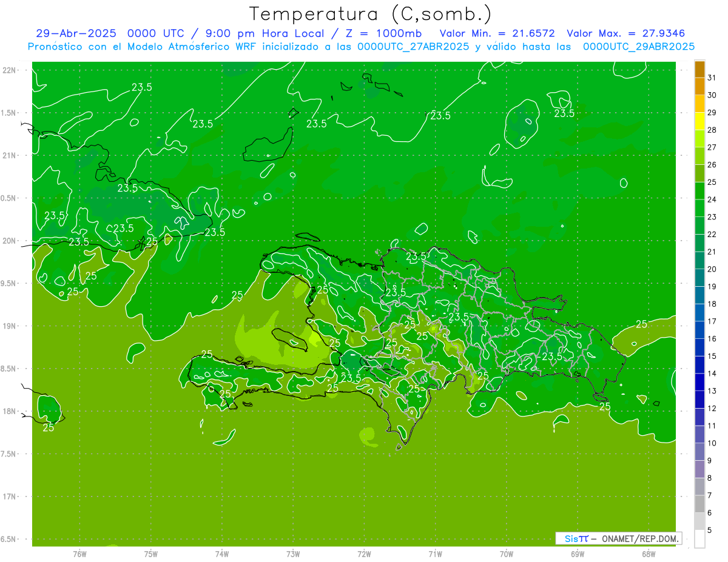The height and width of the screenshot is (562, 728).
Task: Click the purple legend swatch between 9 and 10
Action: click(699, 452)
